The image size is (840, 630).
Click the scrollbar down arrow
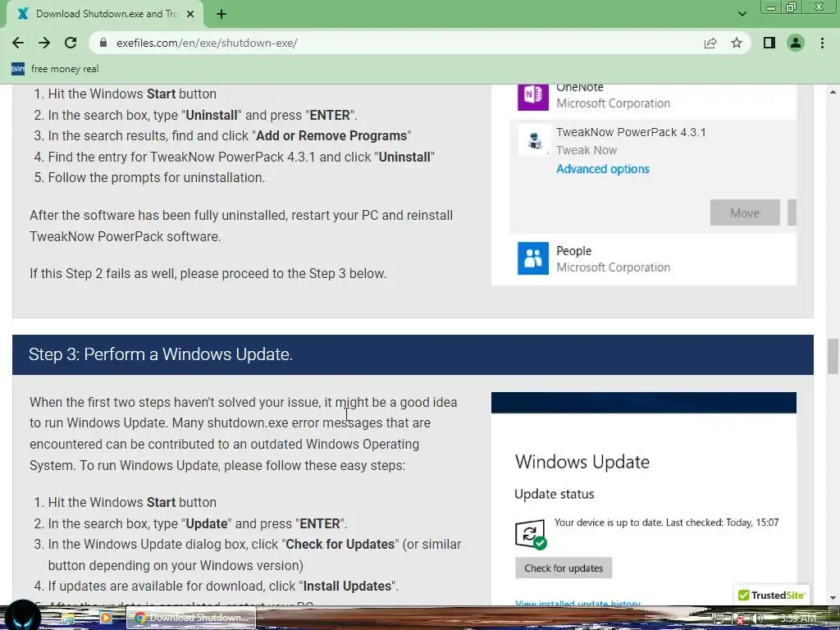click(x=833, y=598)
